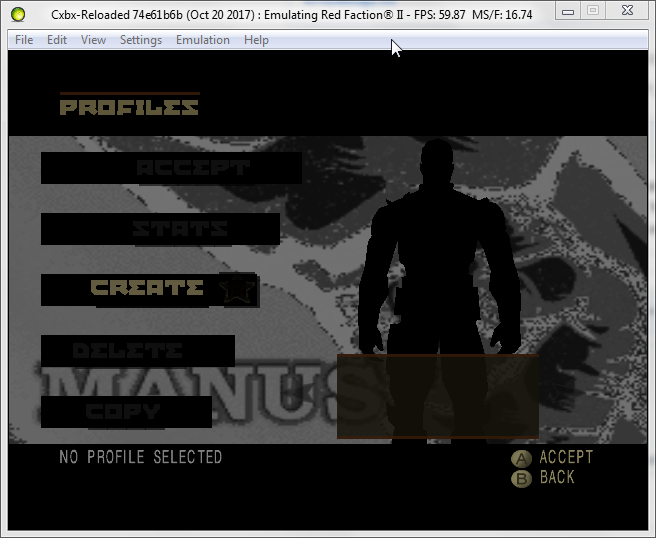656x538 pixels.
Task: Open the Edit menu
Action: tap(57, 40)
